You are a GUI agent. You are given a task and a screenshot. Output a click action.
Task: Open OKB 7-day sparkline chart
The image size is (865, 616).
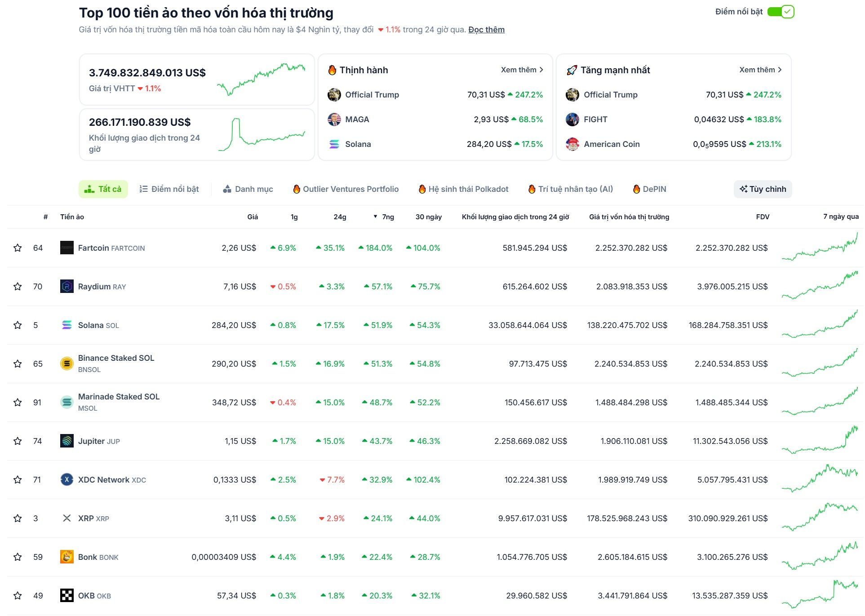point(820,594)
